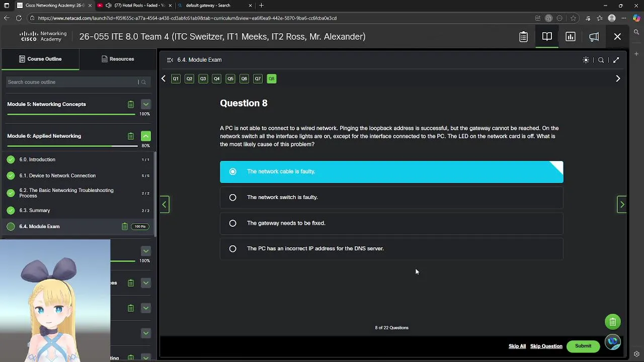Click the 100 Pts badge
Viewport: 644px width, 362px height.
(140, 227)
